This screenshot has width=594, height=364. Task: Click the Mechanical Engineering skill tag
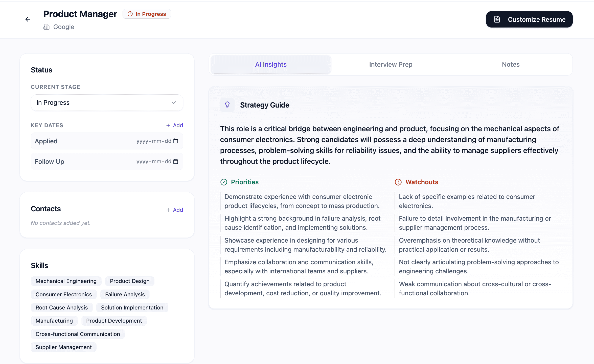click(x=66, y=281)
